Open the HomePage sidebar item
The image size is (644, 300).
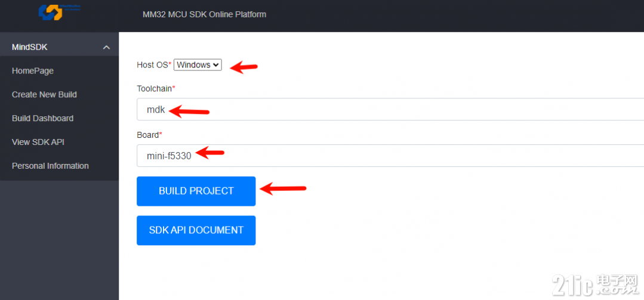[x=33, y=70]
